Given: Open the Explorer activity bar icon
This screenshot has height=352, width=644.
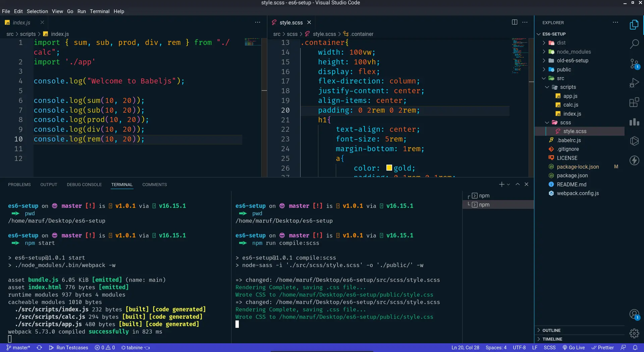Looking at the screenshot, I should (x=634, y=25).
